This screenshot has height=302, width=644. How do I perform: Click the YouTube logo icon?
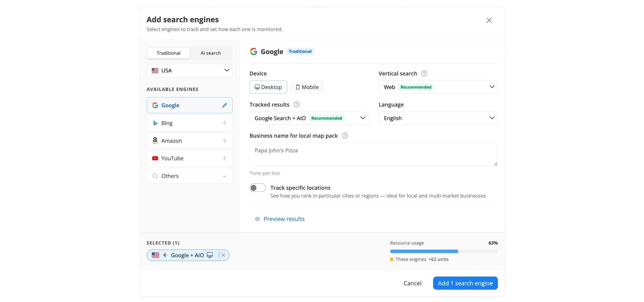pos(155,158)
